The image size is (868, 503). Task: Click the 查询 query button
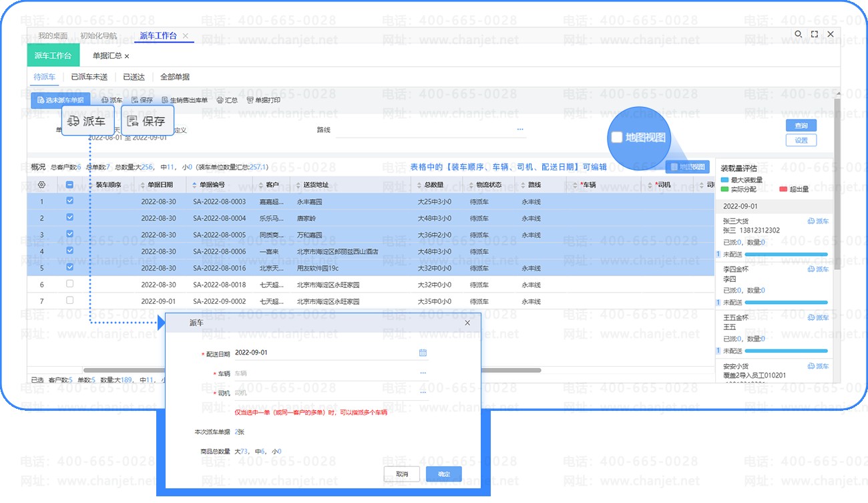point(801,126)
